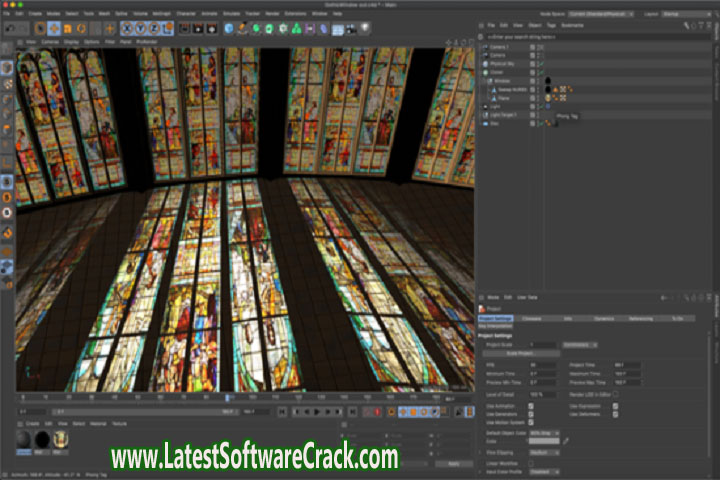
Task: Select the Polygons mode in left palette
Action: (6, 129)
